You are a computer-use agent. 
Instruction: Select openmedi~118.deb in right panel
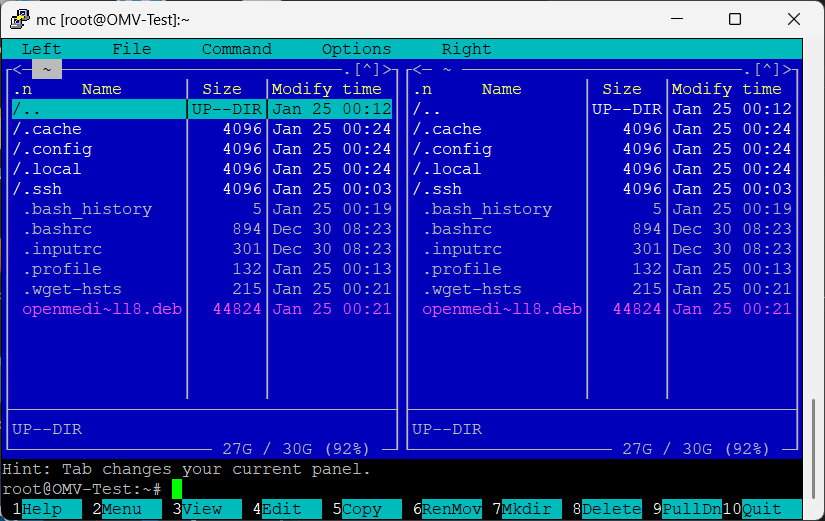pyautogui.click(x=602, y=309)
